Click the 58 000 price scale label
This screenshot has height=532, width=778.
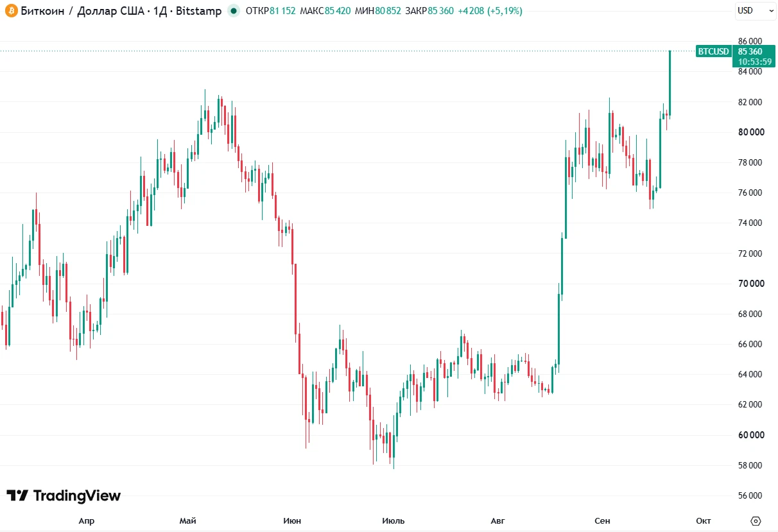click(750, 465)
